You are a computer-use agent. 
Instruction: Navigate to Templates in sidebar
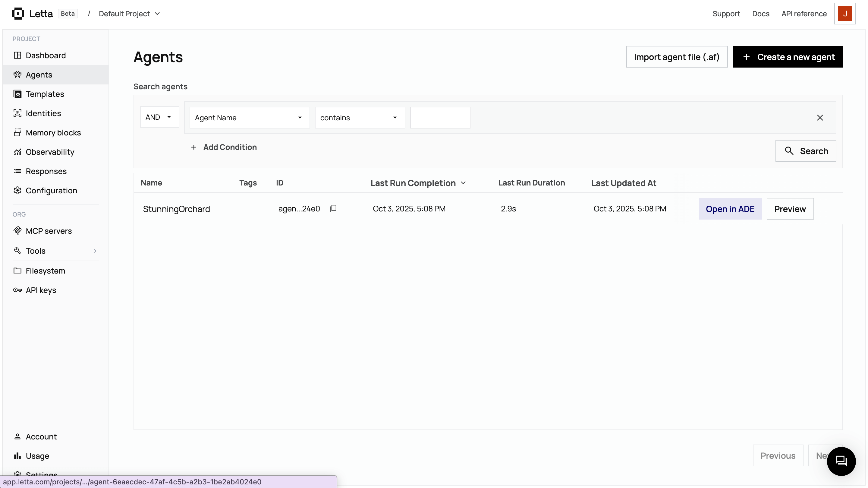pyautogui.click(x=45, y=94)
